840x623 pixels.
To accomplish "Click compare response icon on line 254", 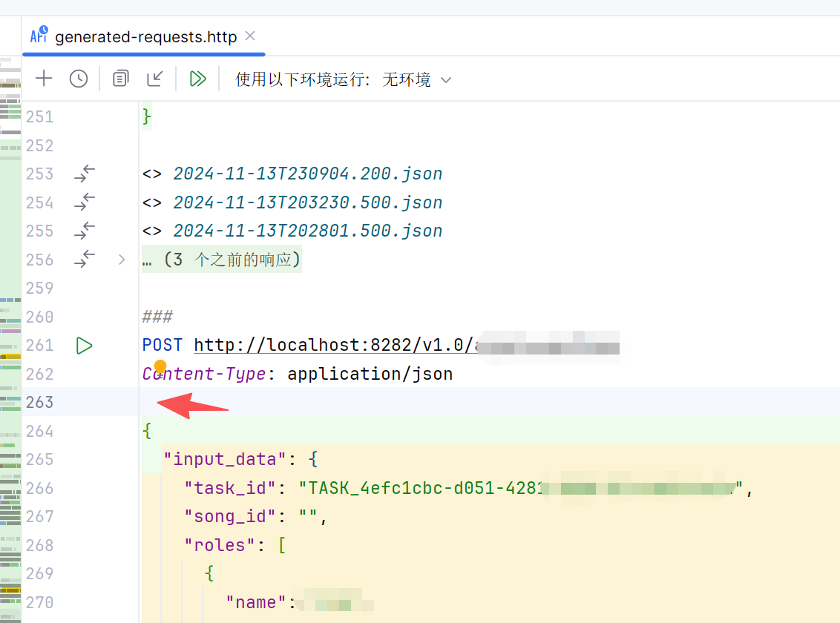I will click(x=85, y=202).
